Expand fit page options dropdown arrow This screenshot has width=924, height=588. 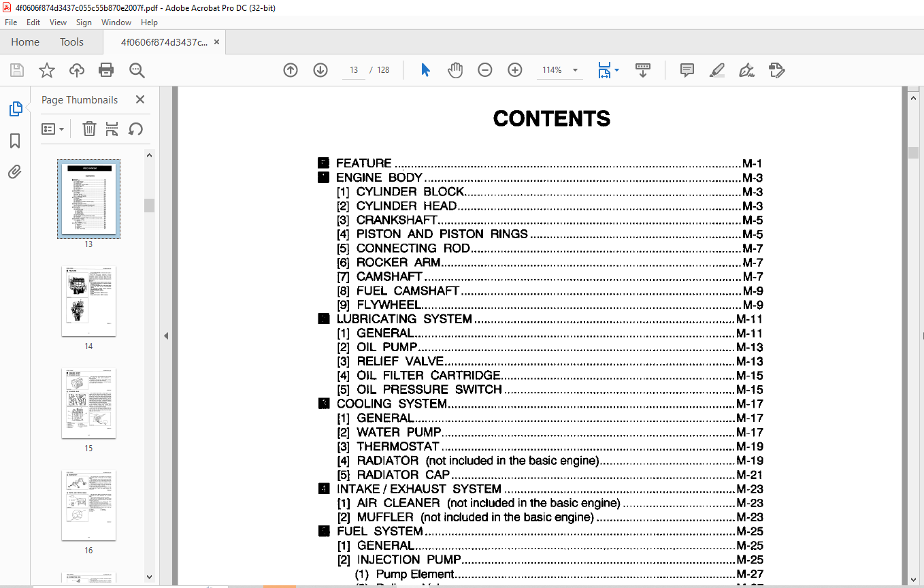[x=617, y=70]
